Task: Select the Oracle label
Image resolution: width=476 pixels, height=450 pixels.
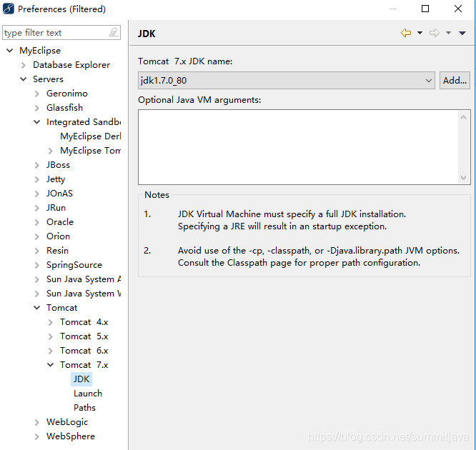Action: tap(60, 222)
